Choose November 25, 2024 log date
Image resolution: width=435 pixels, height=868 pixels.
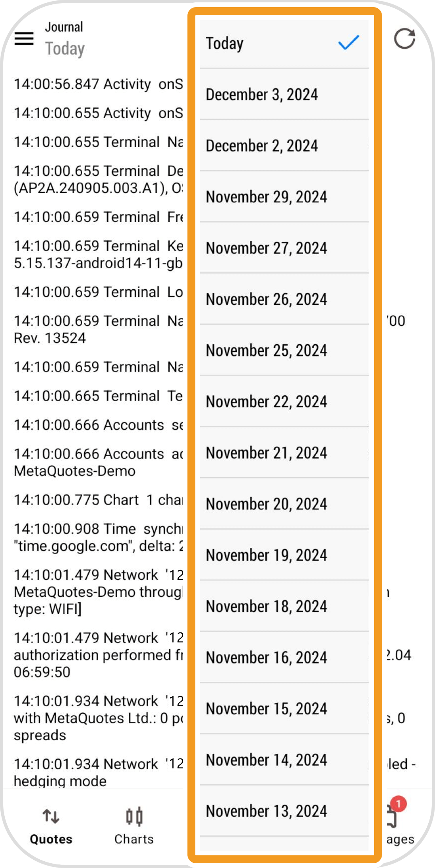click(266, 351)
